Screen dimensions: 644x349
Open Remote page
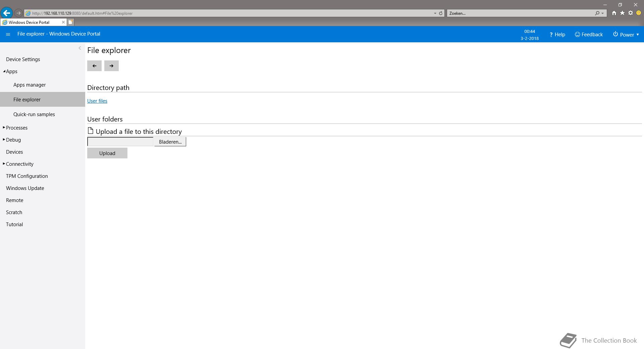[14, 200]
